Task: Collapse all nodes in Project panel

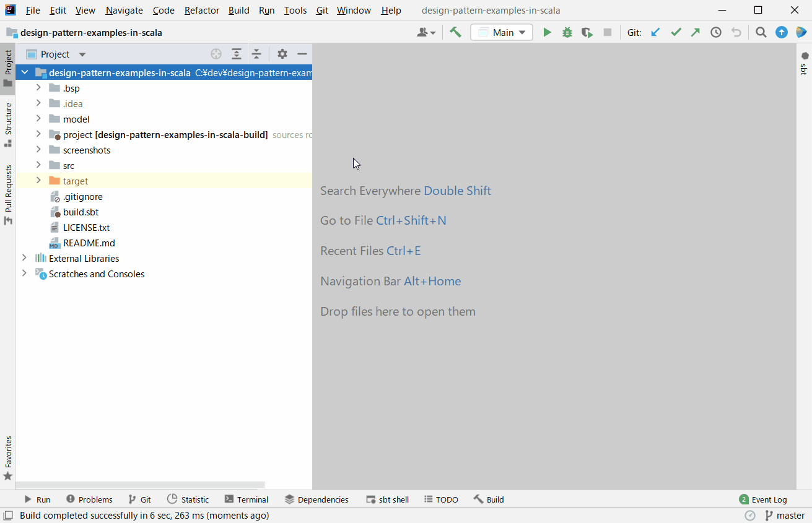Action: pyautogui.click(x=256, y=54)
